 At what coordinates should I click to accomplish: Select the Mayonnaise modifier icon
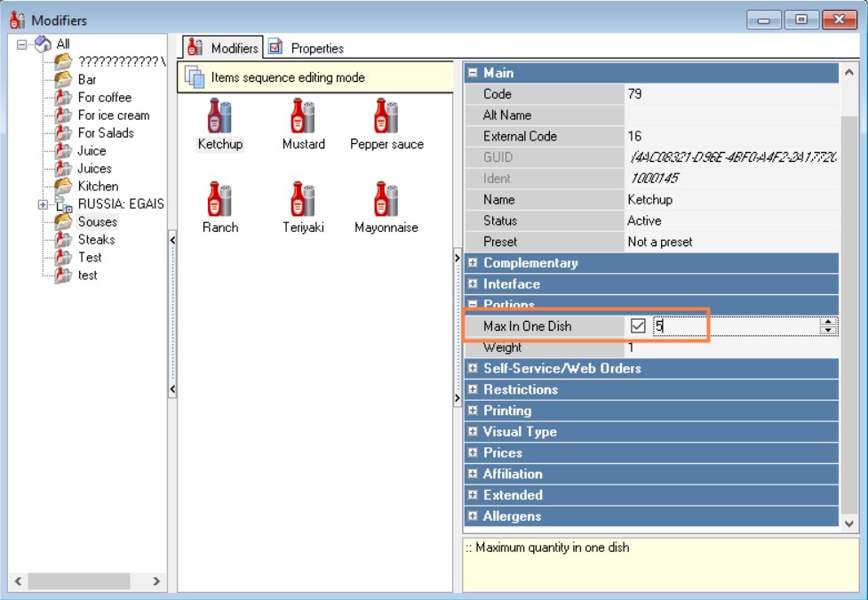pos(386,198)
